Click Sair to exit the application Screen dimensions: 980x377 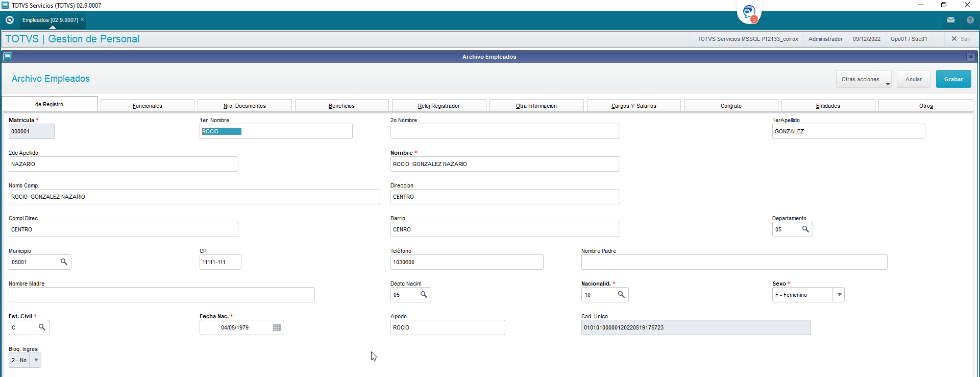[961, 39]
